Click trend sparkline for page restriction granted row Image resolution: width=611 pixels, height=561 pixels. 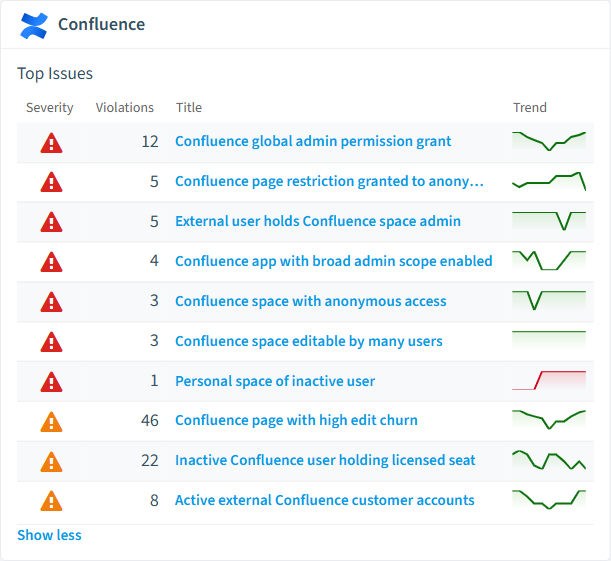(549, 182)
